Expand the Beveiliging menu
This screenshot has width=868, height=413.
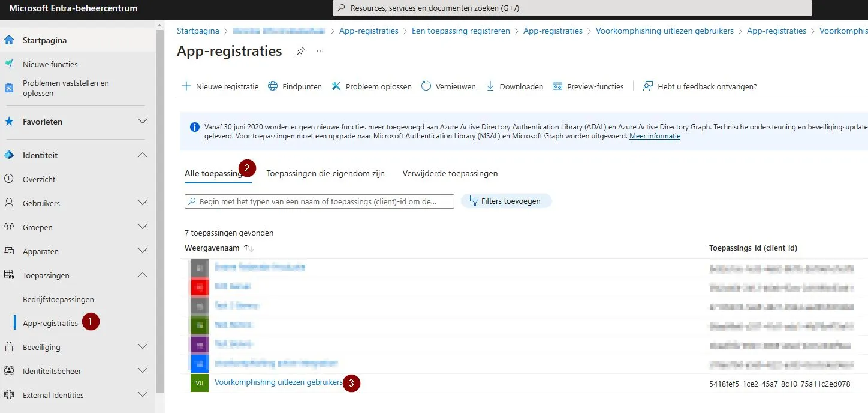click(x=143, y=347)
